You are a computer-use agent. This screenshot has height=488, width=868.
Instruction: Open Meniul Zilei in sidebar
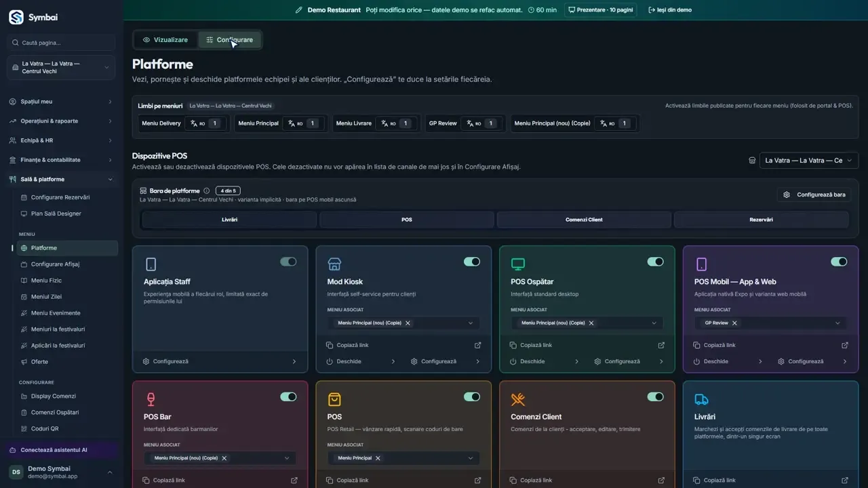pos(65,297)
